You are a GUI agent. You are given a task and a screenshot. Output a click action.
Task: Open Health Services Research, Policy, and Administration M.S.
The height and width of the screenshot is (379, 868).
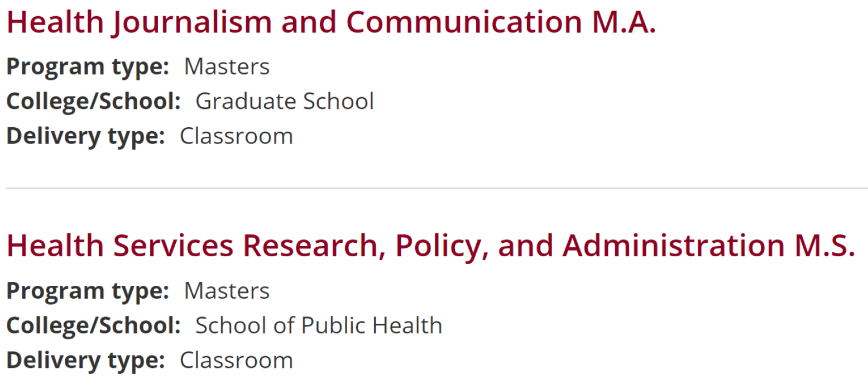(x=430, y=246)
